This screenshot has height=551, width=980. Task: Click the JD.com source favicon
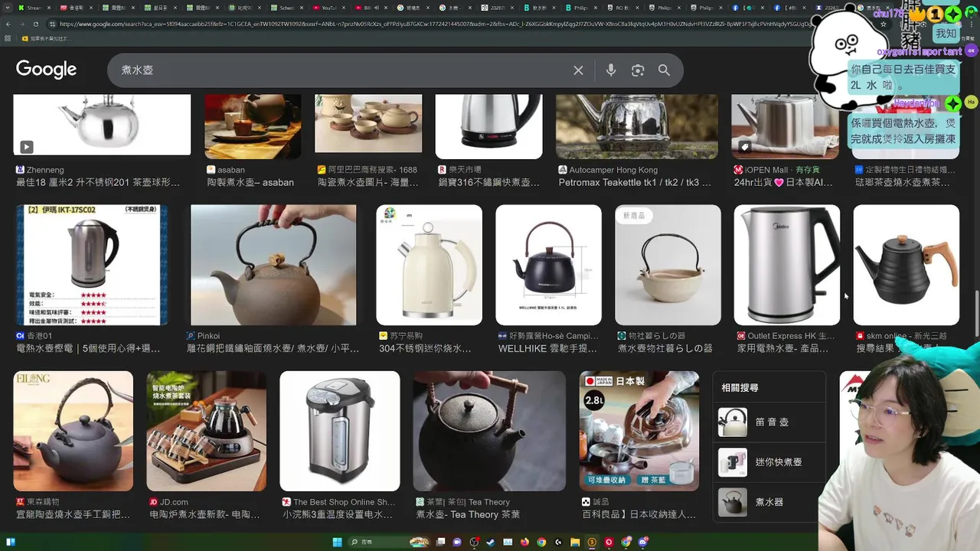click(153, 502)
